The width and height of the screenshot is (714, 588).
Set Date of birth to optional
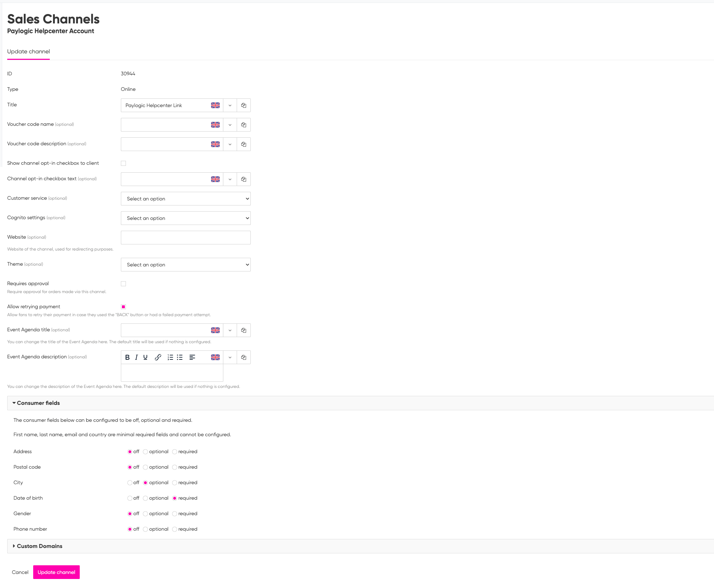point(145,498)
